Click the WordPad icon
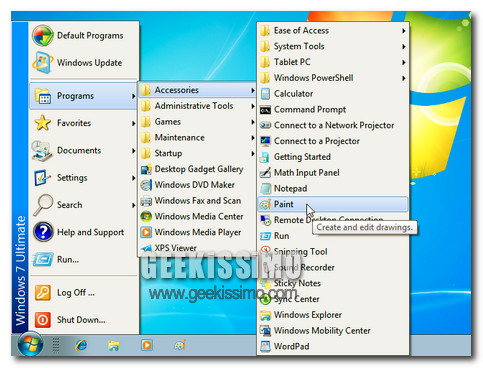 pyautogui.click(x=265, y=347)
